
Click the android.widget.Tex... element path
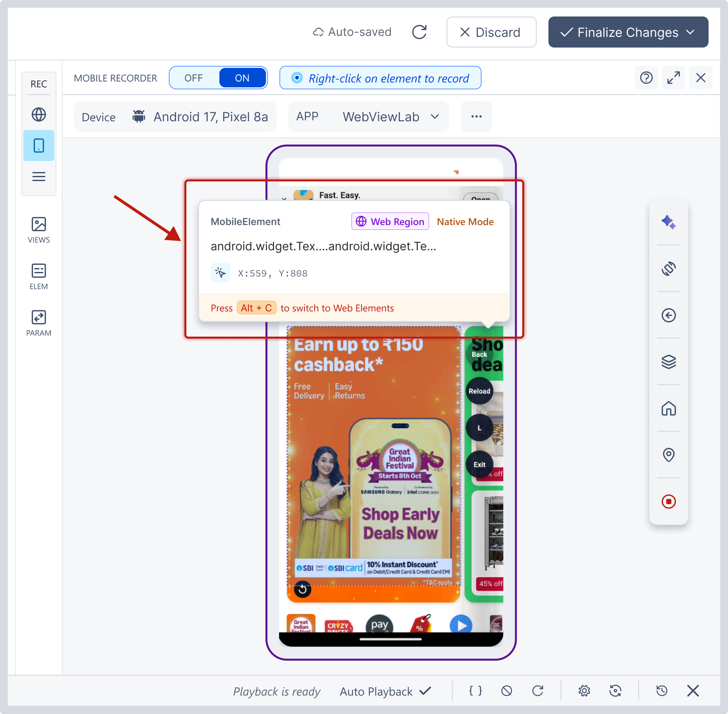(323, 246)
